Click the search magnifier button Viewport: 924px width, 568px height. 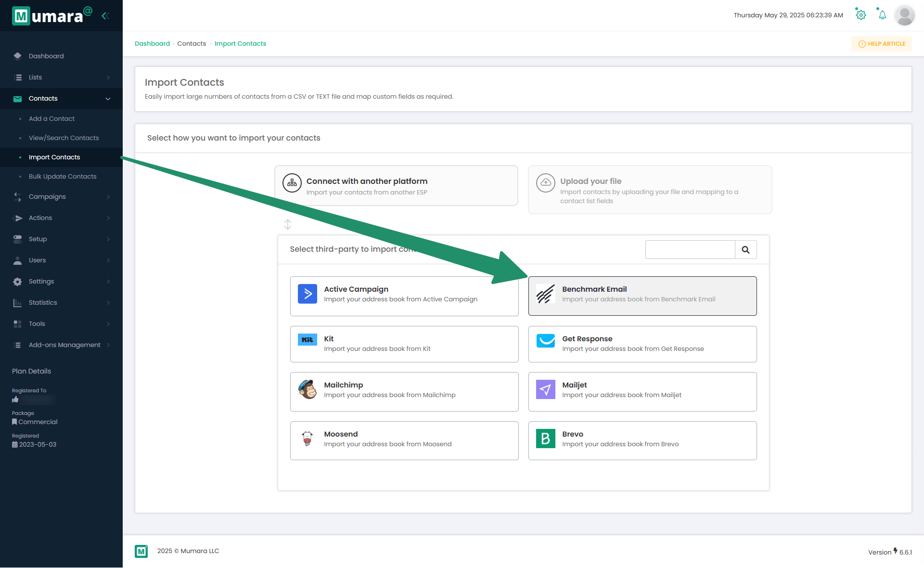(745, 250)
